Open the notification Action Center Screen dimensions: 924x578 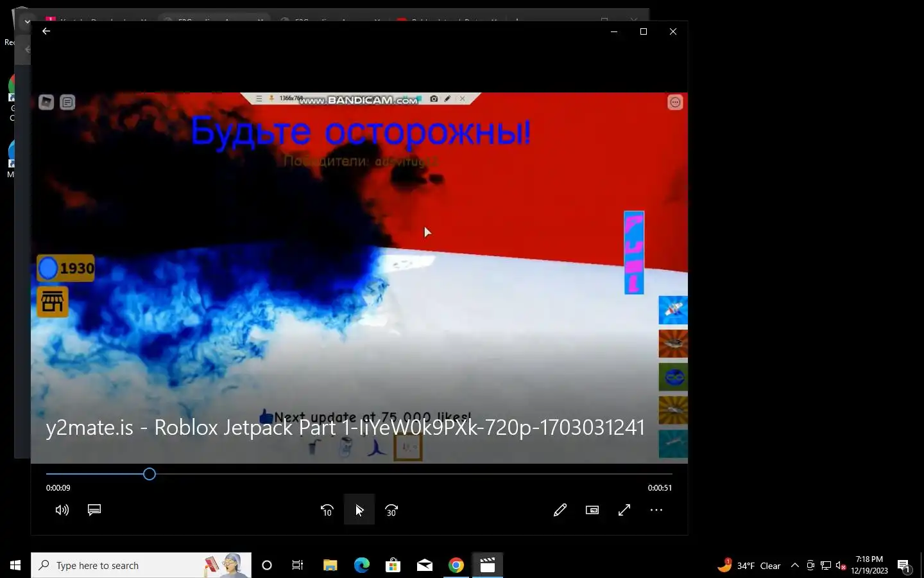(x=904, y=565)
